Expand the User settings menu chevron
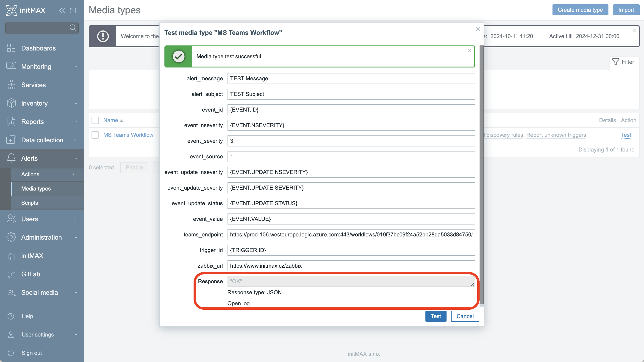644x362 pixels. pyautogui.click(x=76, y=335)
